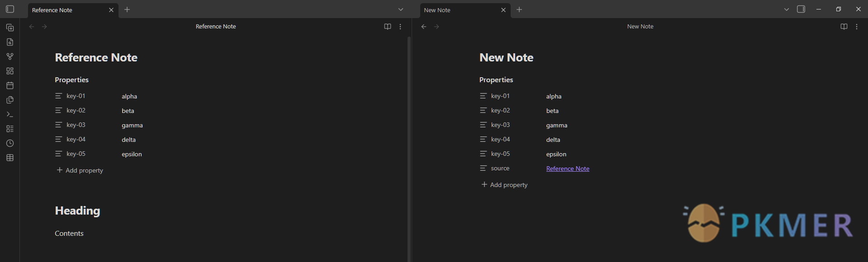Open more options for Reference Note pane
The width and height of the screenshot is (868, 262).
(x=400, y=27)
